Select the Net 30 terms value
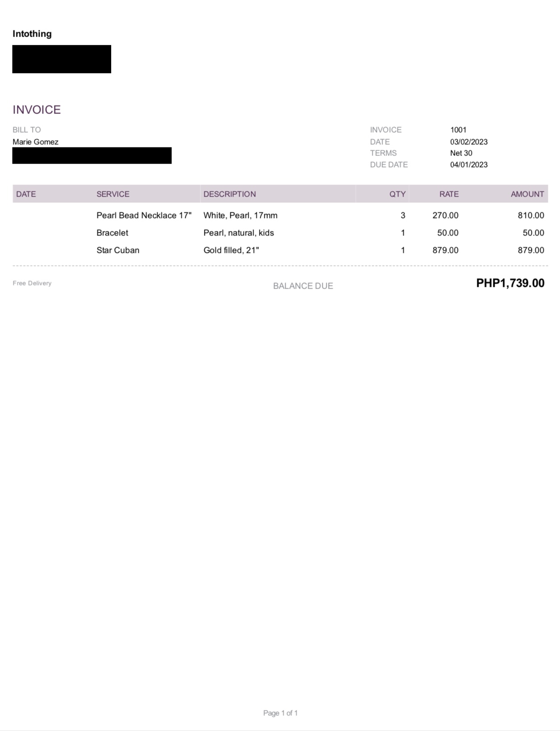This screenshot has height=731, width=560. [x=461, y=153]
